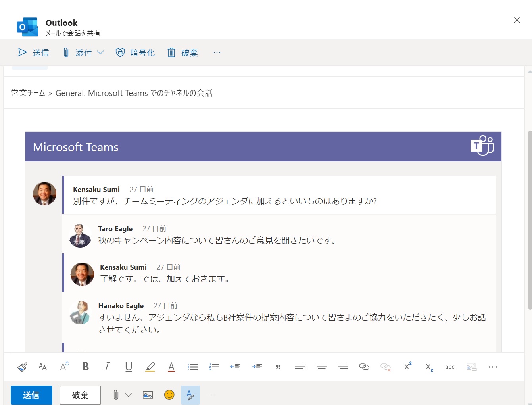Click the bottom 破棄 button

pos(80,395)
